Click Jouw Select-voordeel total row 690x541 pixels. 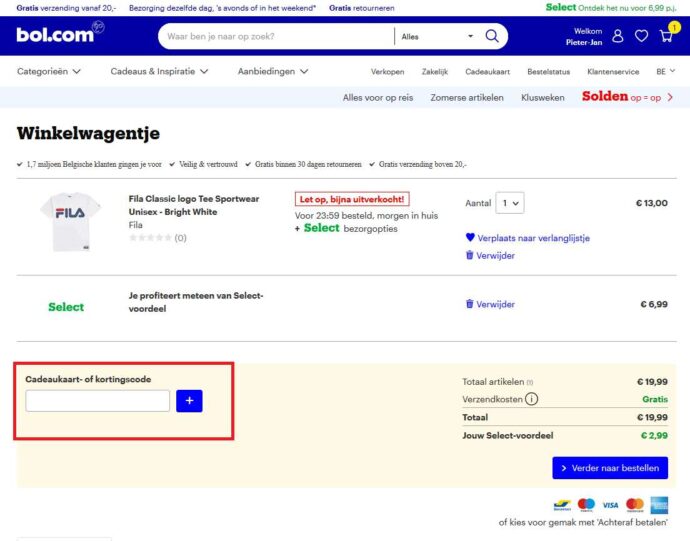(x=565, y=435)
